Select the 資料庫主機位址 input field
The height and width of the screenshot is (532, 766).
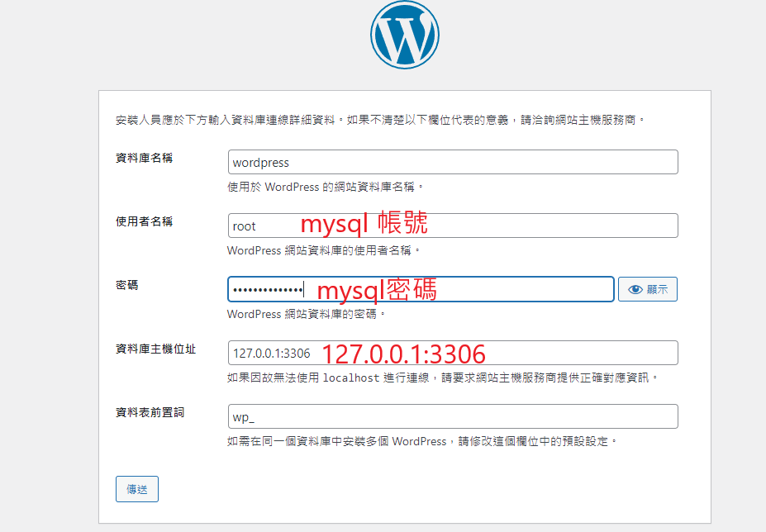tap(453, 353)
